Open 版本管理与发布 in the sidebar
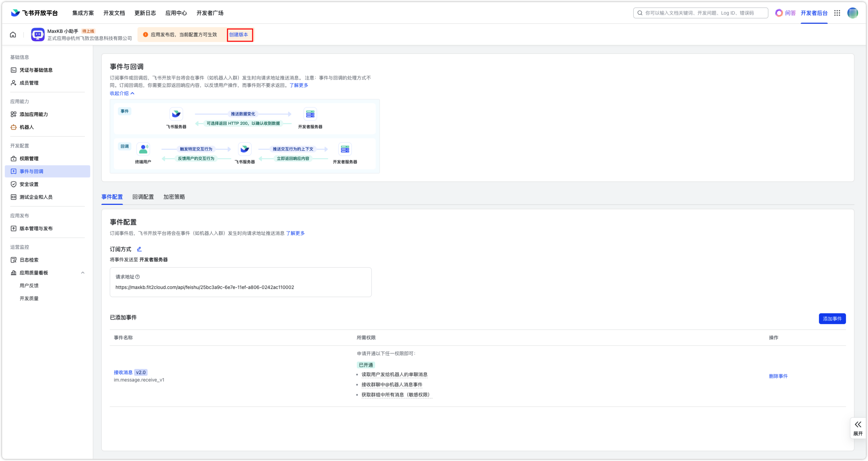 click(x=36, y=228)
